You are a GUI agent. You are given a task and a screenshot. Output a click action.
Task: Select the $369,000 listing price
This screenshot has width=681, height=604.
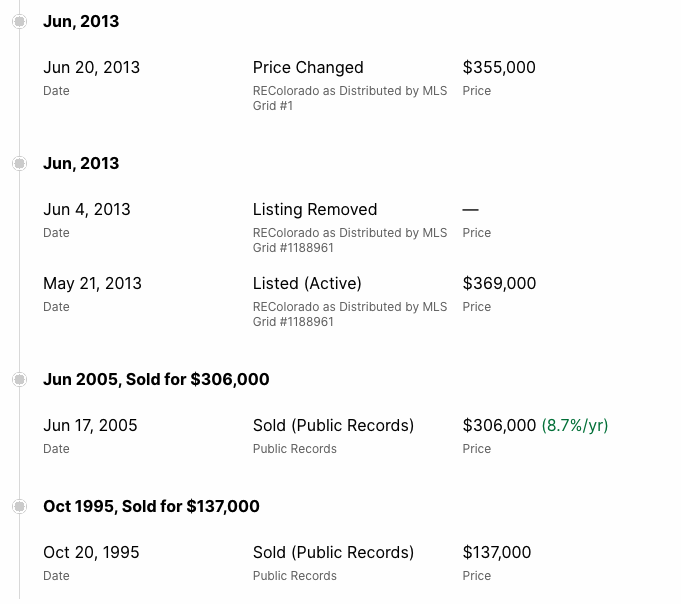[499, 284]
